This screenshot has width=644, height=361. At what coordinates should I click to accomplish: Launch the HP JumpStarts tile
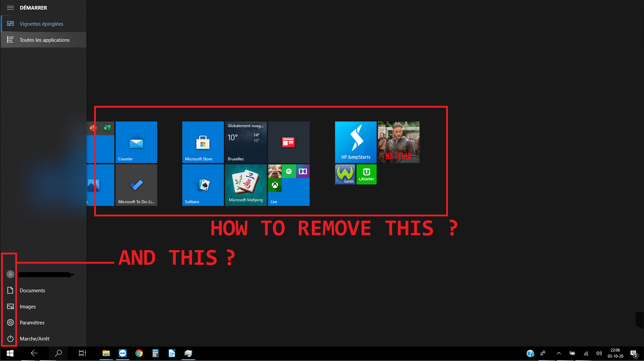coord(356,142)
